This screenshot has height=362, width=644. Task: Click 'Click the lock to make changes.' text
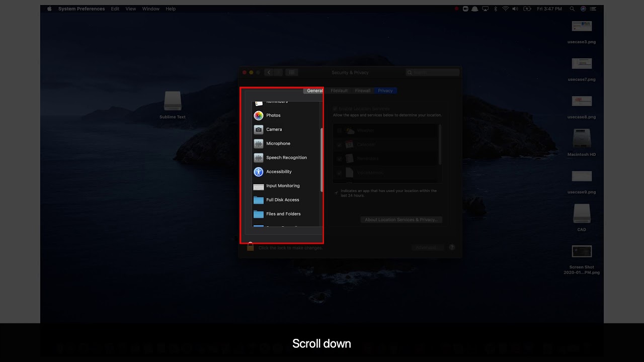291,248
